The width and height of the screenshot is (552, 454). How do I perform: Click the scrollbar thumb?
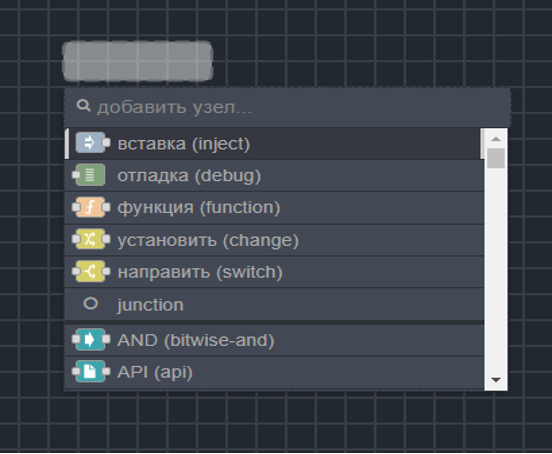click(x=496, y=158)
